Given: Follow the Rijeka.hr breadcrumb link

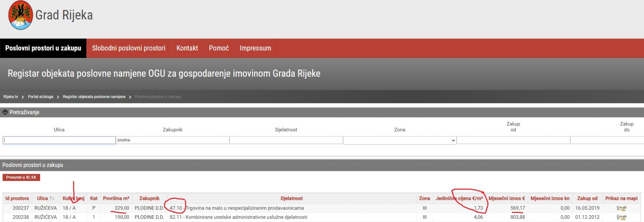Looking at the screenshot, I should pyautogui.click(x=11, y=97).
